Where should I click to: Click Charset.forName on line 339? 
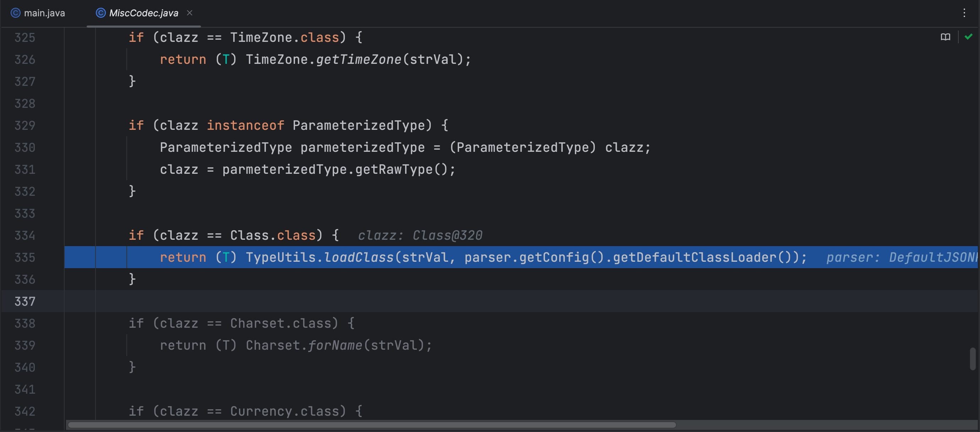tap(304, 345)
